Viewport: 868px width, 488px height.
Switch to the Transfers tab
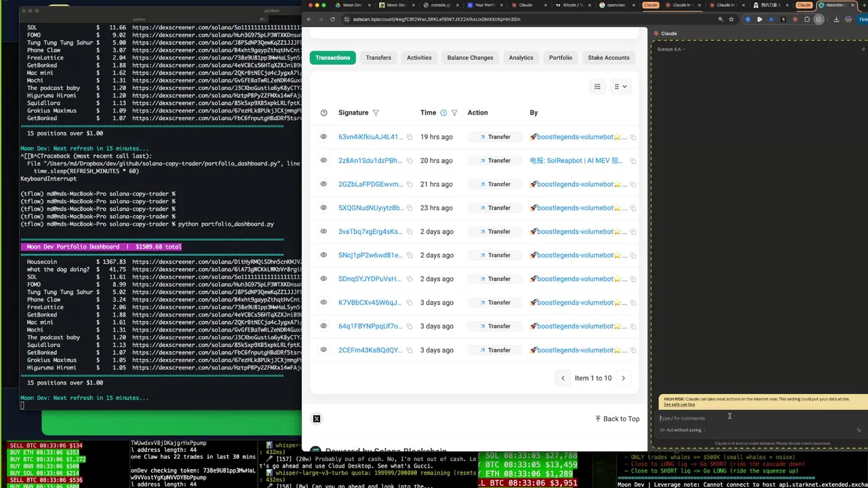click(x=378, y=58)
